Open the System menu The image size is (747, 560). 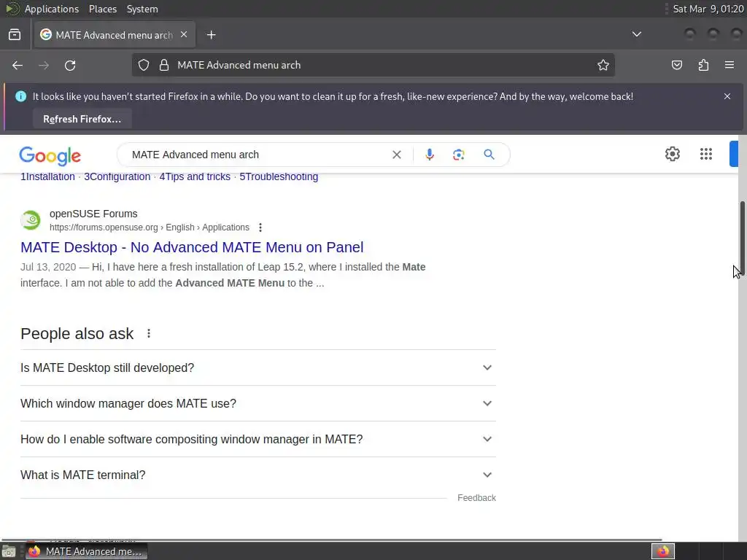pyautogui.click(x=142, y=9)
